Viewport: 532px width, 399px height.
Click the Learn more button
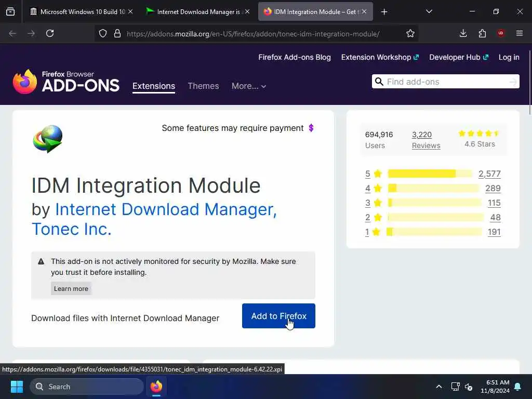(x=71, y=289)
